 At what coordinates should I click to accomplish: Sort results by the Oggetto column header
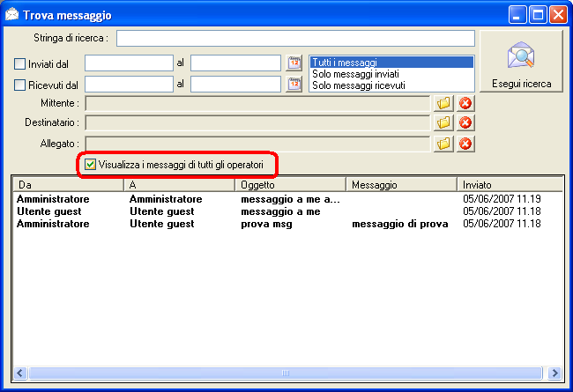(x=291, y=184)
